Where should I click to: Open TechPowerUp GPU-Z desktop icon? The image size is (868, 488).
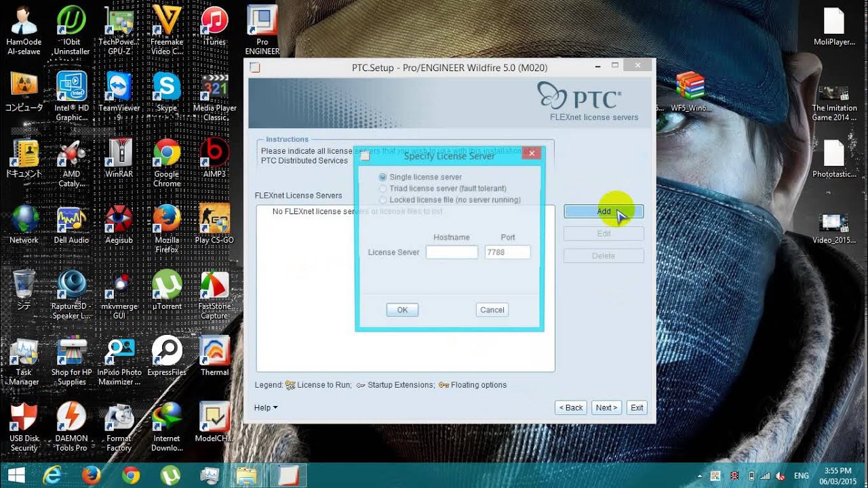coord(119,30)
